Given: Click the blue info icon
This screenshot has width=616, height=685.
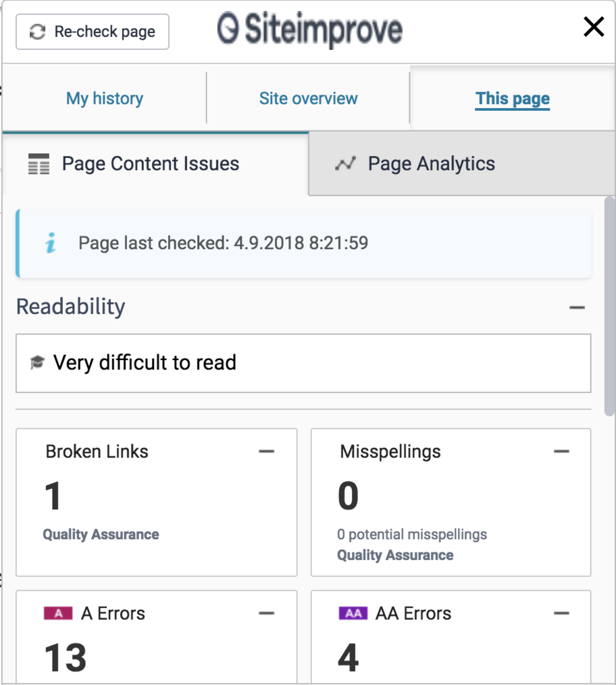Looking at the screenshot, I should coord(51,243).
